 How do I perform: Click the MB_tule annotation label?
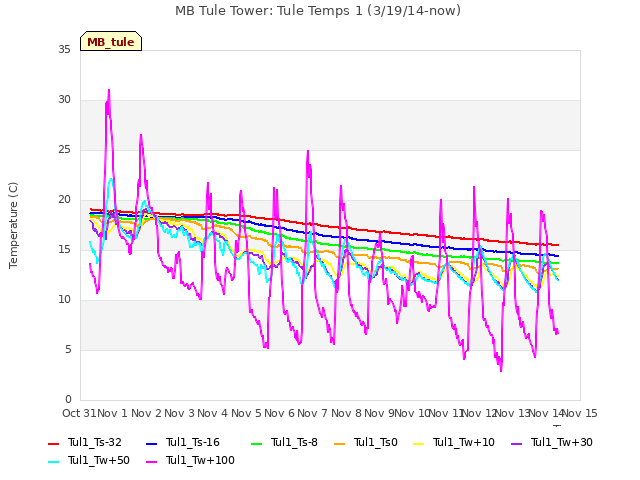click(x=111, y=41)
